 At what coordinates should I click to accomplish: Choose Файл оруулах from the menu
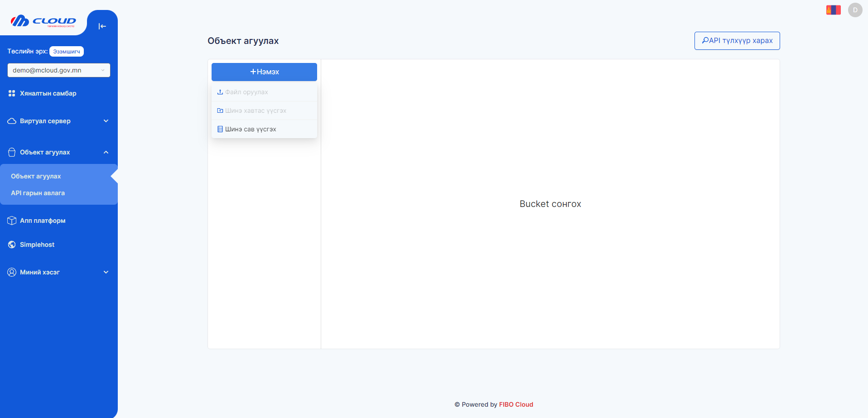[x=246, y=92]
